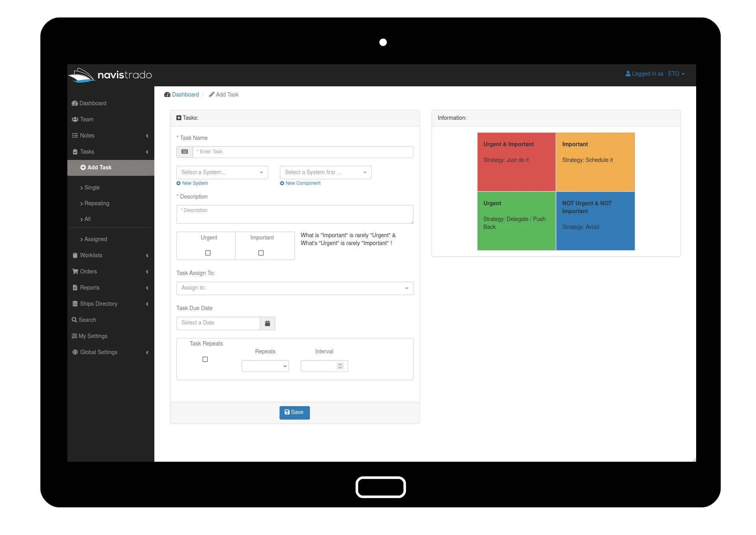
Task: Click the blue NOT Urgent & NOT Important quadrant
Action: [595, 221]
